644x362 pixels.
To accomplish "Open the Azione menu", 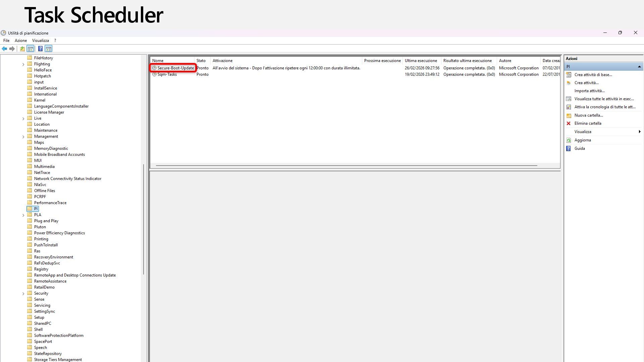I will pyautogui.click(x=20, y=41).
